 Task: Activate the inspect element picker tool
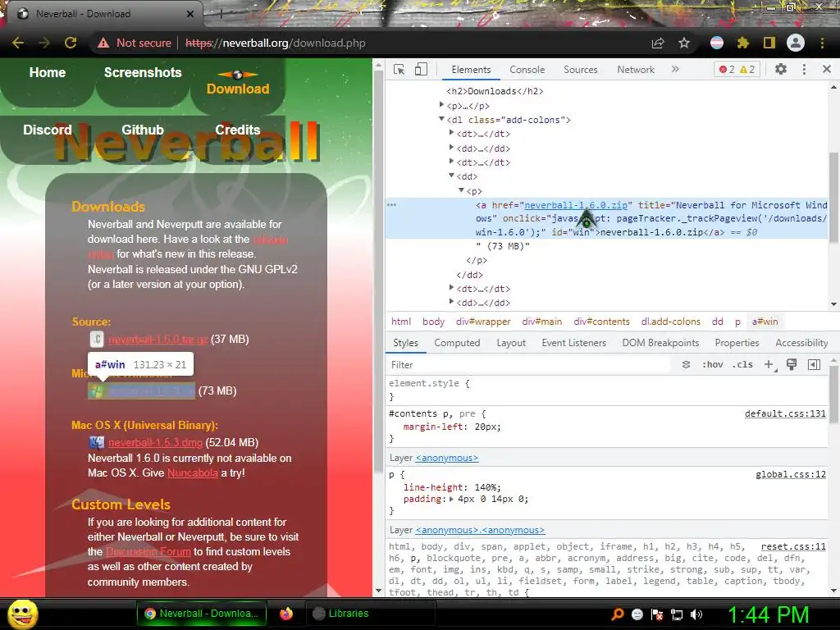coord(399,69)
